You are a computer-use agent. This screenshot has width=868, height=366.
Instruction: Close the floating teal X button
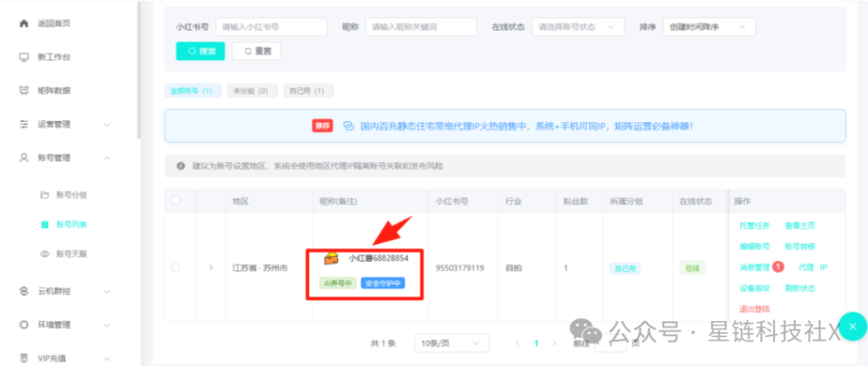click(853, 326)
